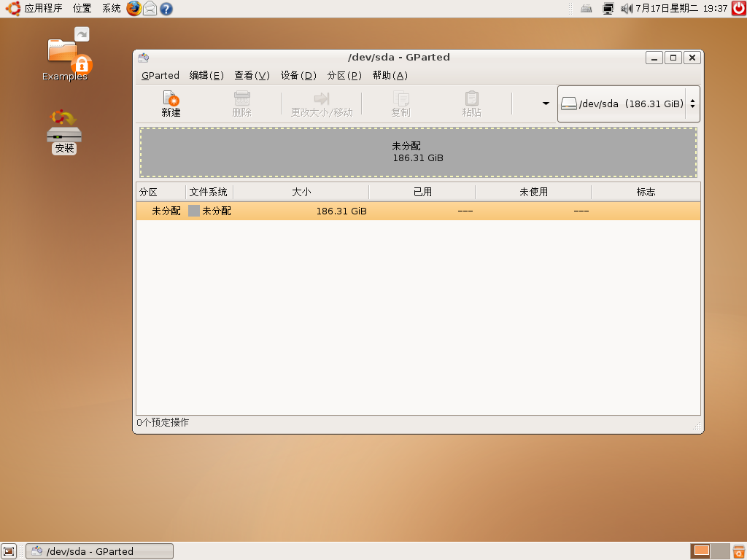Click the drive icon in top panel tray
The width and height of the screenshot is (747, 560).
(x=587, y=9)
